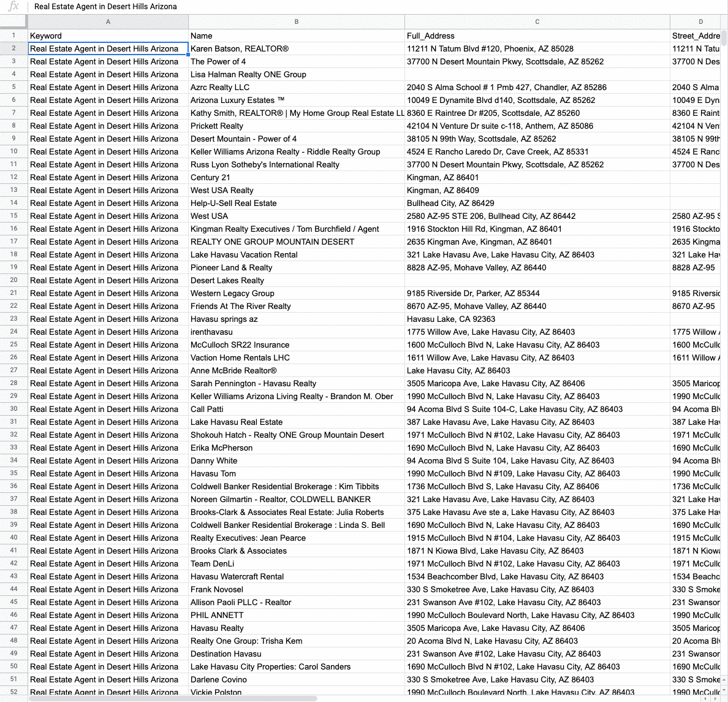Click the 'Danny White' cell

(297, 460)
